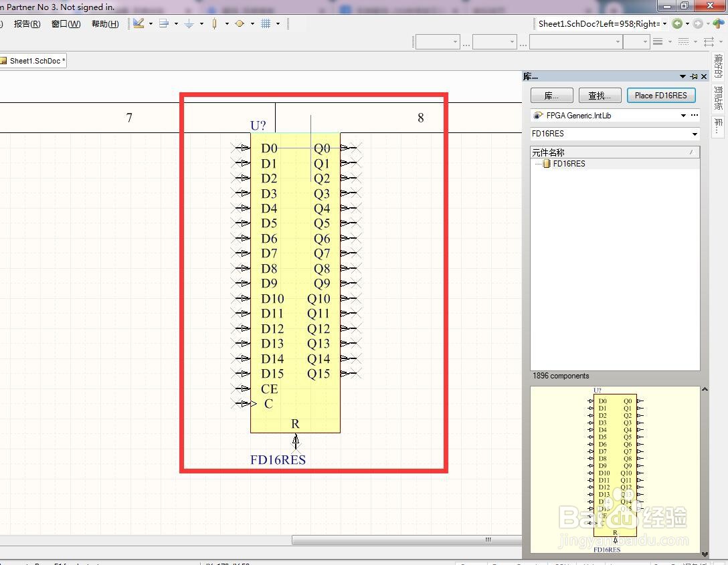Screen dimensions: 728x565
Task: Open the 库 panel options menu arrow
Action: click(x=682, y=76)
